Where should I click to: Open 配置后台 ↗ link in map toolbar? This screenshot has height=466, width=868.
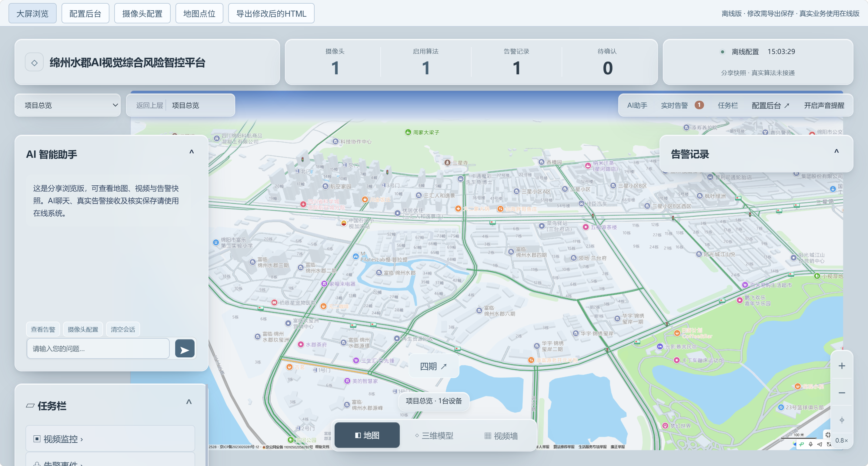pos(770,106)
